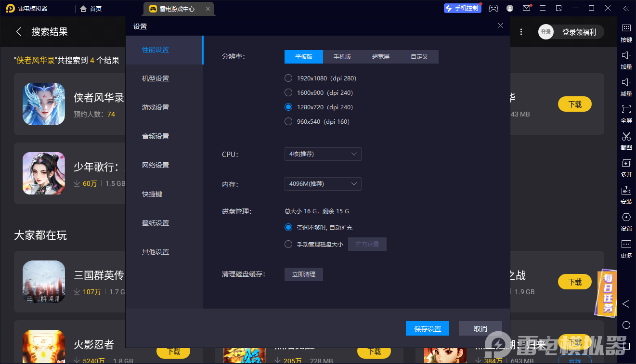Open 其他设置 in settings sidebar

pyautogui.click(x=164, y=252)
